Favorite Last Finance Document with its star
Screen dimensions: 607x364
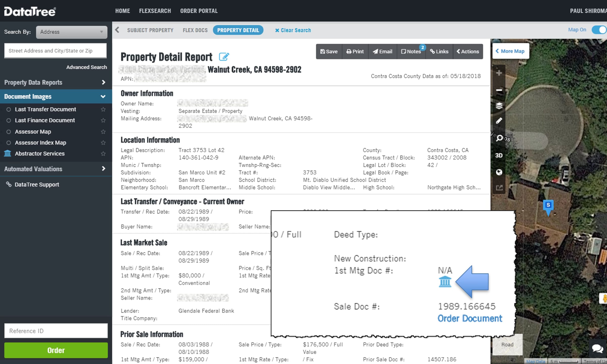(x=103, y=120)
